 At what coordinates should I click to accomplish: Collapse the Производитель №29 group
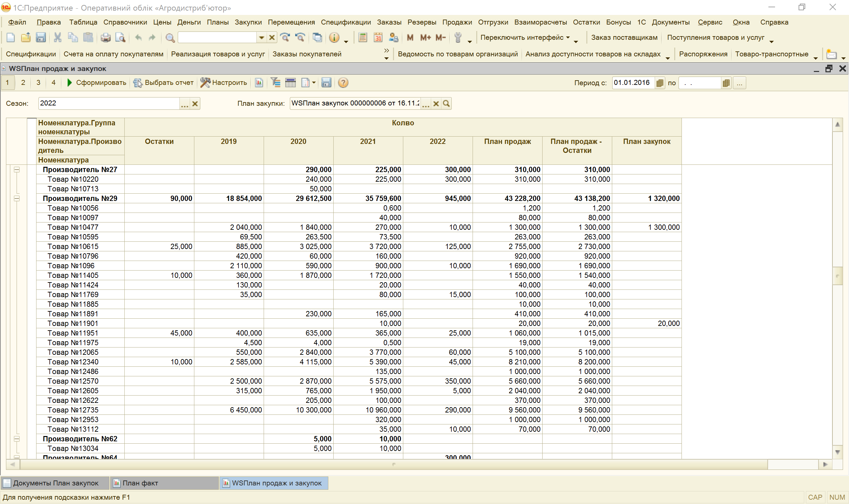coord(17,198)
